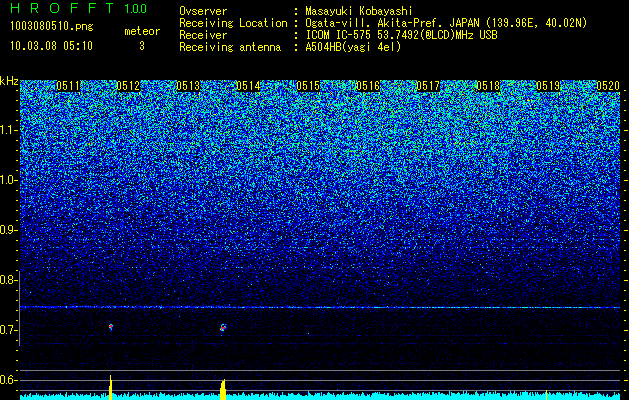Click the 0517 time marker
Image resolution: width=629 pixels, height=400 pixels.
point(428,86)
